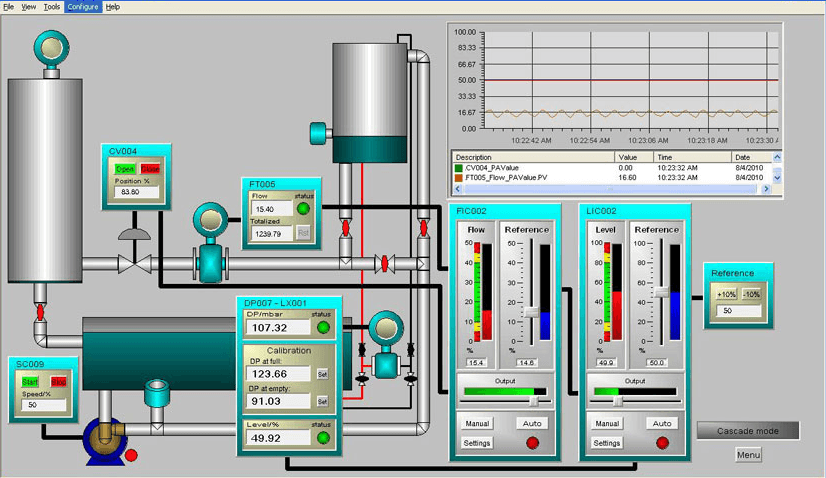Open the Configure menu
826x478 pixels.
coord(83,7)
